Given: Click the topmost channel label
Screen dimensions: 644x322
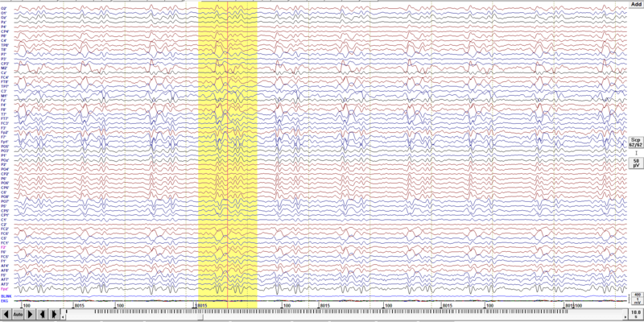Looking at the screenshot, I should [x=4, y=8].
